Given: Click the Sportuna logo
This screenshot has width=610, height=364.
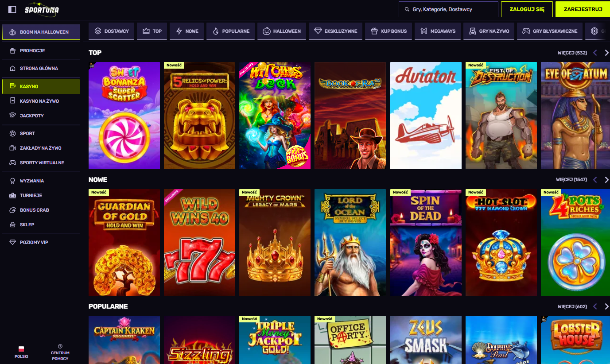Looking at the screenshot, I should click(41, 9).
